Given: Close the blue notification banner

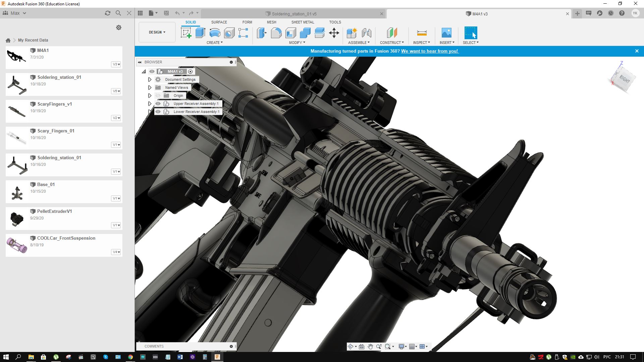Looking at the screenshot, I should click(637, 51).
